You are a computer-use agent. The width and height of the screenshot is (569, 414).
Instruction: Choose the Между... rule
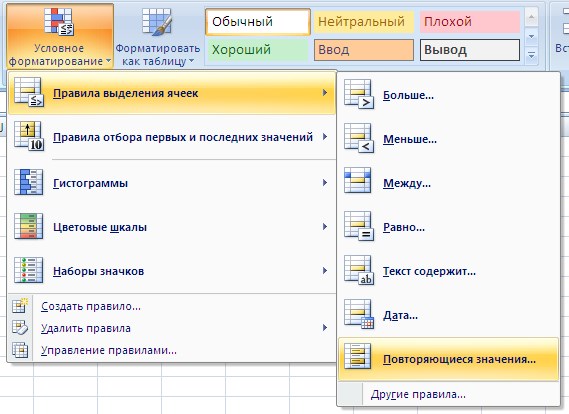(449, 183)
